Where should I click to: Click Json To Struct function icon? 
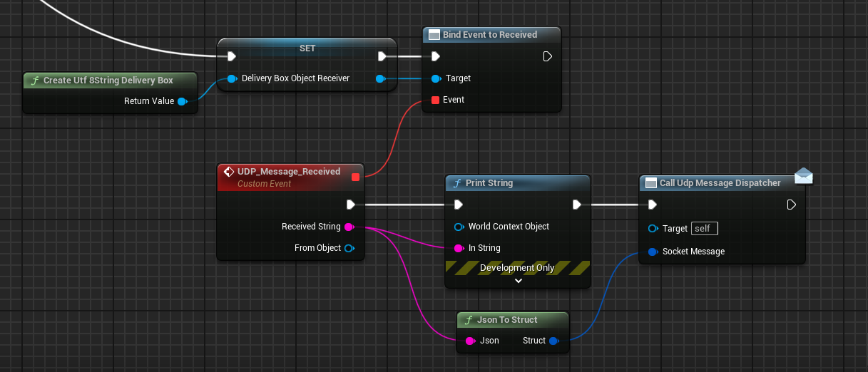click(468, 320)
